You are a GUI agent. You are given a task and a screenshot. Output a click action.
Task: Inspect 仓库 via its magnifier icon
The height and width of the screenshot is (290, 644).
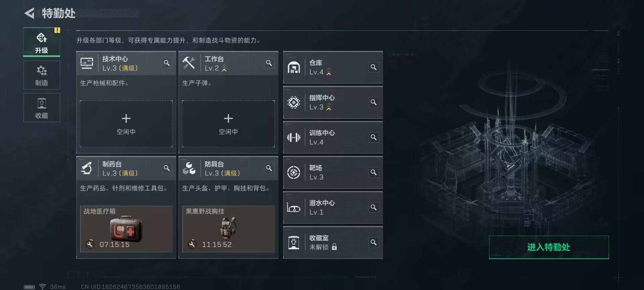[373, 67]
